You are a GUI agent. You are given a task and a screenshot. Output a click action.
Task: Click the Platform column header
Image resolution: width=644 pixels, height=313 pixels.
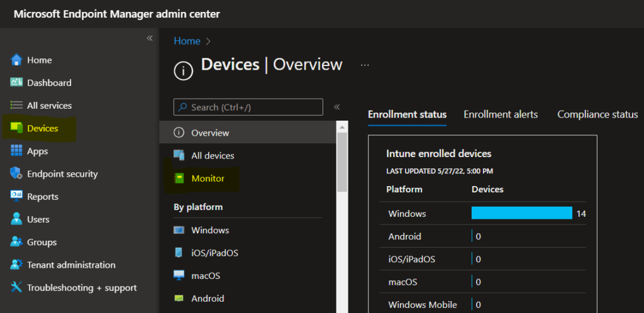404,190
